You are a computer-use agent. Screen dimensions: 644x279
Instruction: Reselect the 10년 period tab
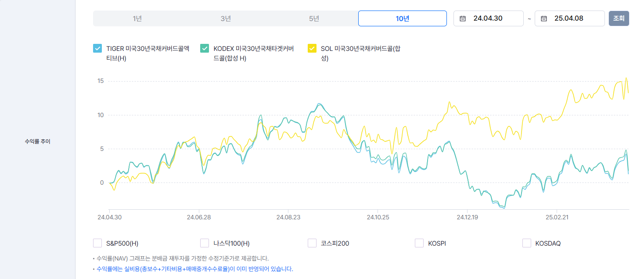(x=402, y=18)
